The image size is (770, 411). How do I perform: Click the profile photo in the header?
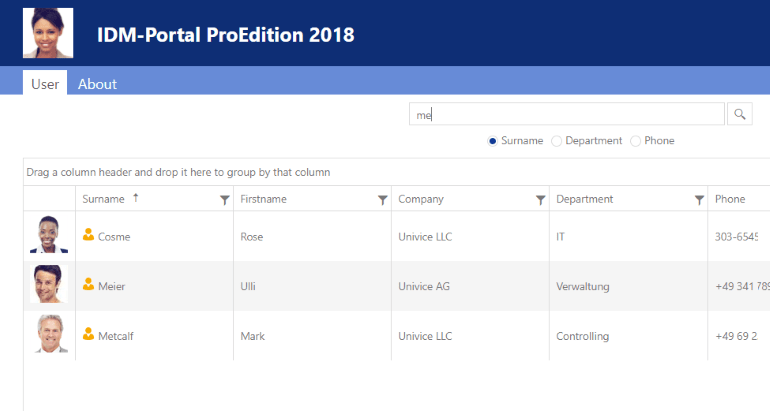[x=48, y=33]
